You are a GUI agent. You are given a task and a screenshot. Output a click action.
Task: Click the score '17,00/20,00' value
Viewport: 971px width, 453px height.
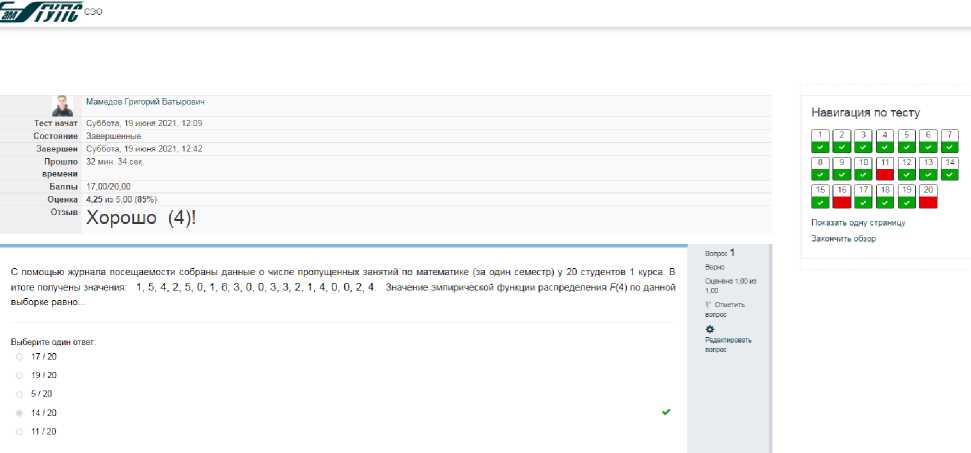(x=108, y=186)
